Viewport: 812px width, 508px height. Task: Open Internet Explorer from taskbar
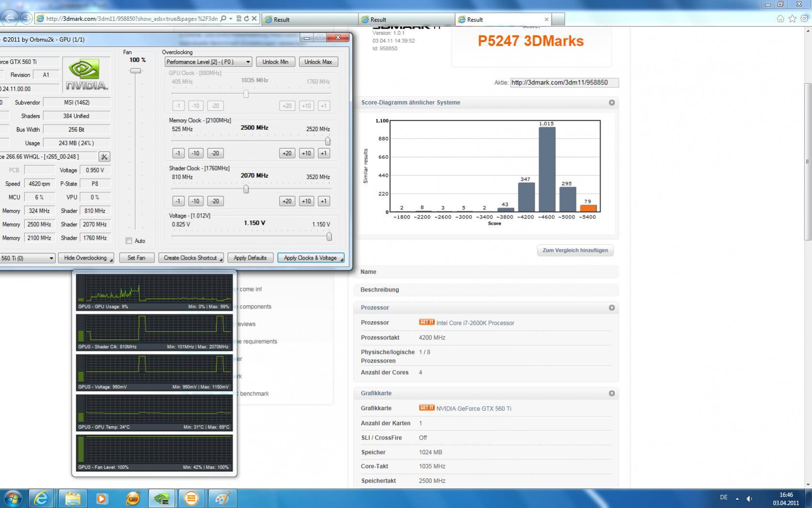click(42, 498)
